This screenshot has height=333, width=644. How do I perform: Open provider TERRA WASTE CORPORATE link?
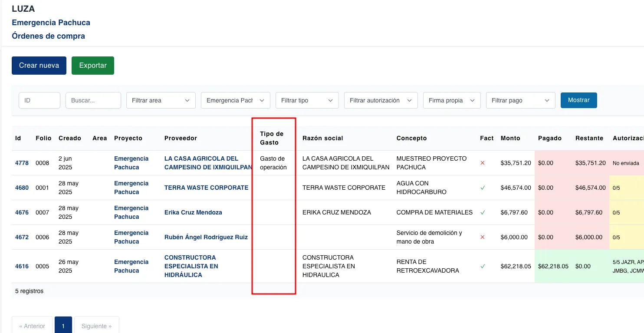pos(206,188)
